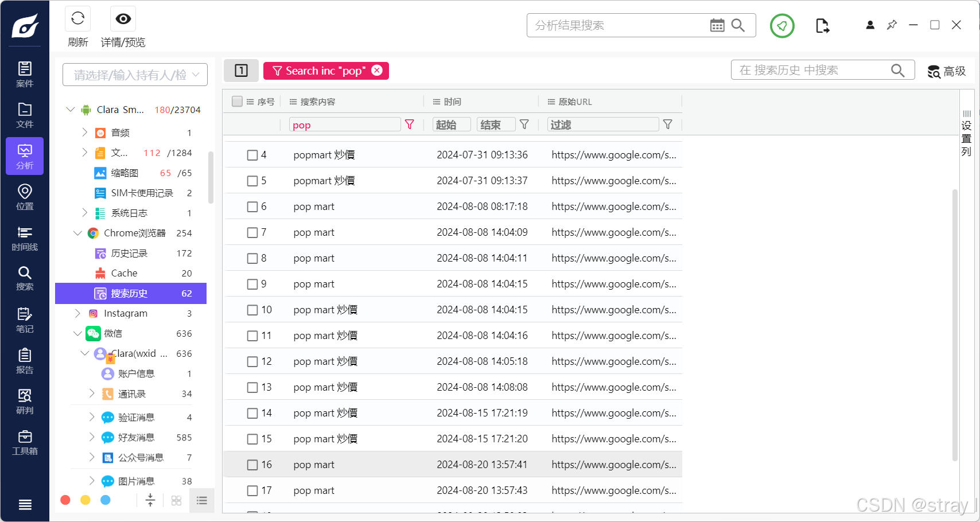Open the 笔记 sidebar section
Viewport: 980px width, 522px height.
(25, 320)
